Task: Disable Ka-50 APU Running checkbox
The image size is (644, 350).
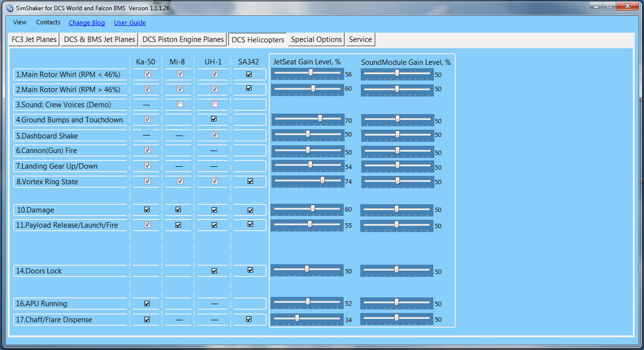Action: click(147, 303)
